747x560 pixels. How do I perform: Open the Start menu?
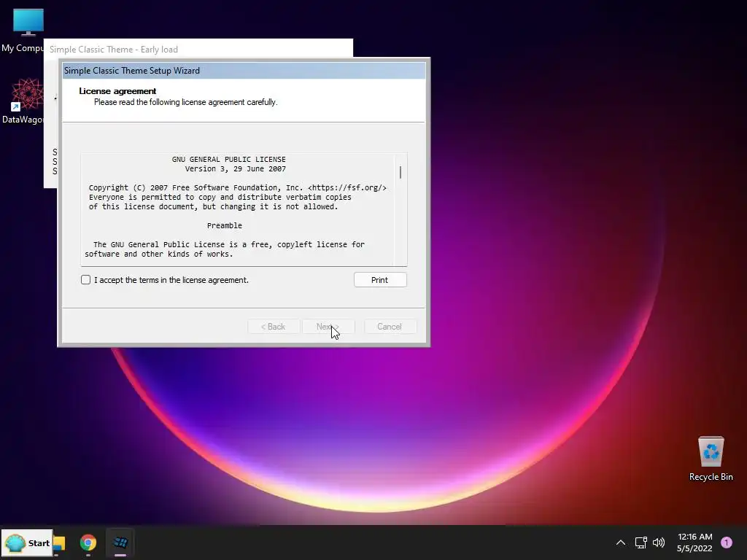tap(27, 542)
